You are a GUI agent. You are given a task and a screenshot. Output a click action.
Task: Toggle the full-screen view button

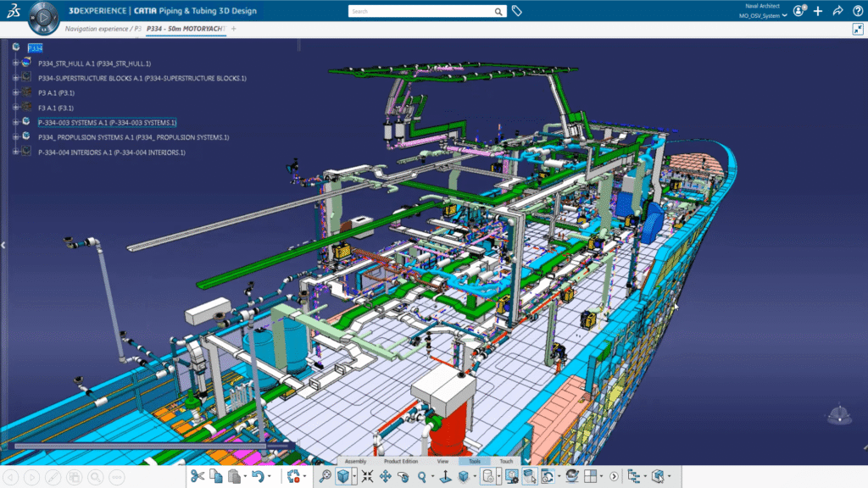(x=858, y=29)
